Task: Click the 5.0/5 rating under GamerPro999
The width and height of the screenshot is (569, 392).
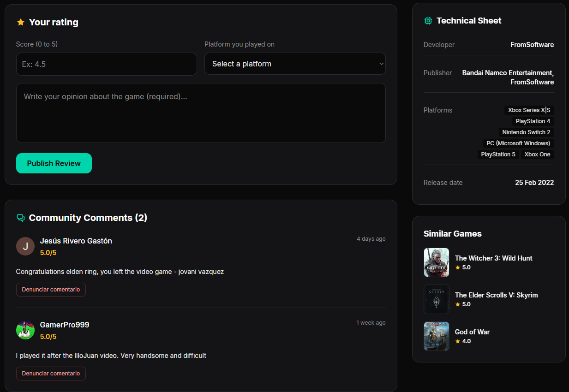Action: pos(48,337)
